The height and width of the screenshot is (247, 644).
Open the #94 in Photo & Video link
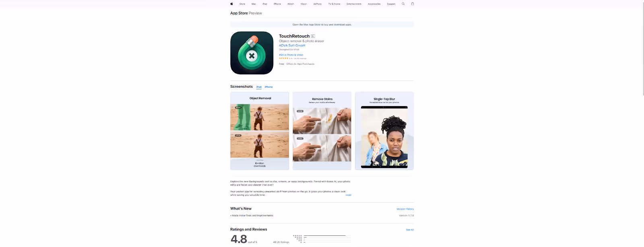(x=291, y=55)
